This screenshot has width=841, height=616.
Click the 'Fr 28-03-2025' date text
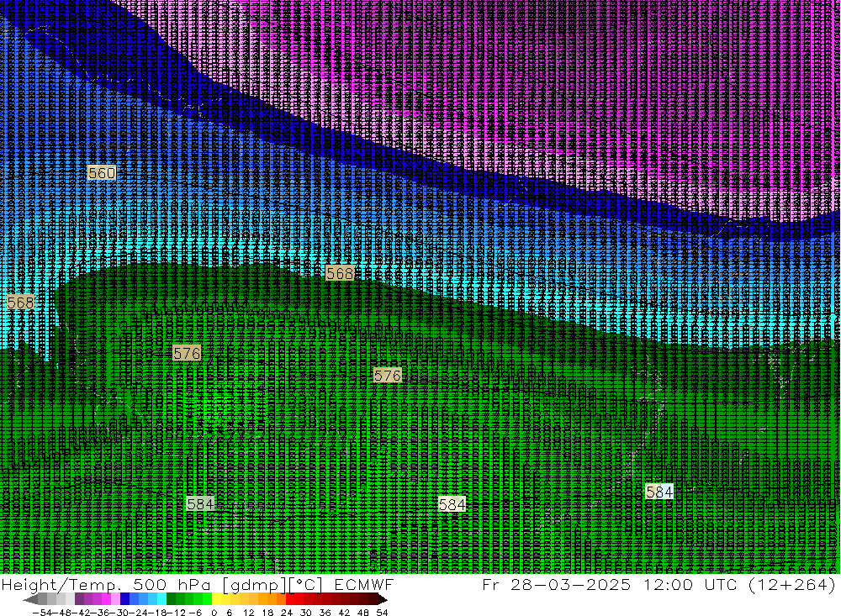pyautogui.click(x=556, y=584)
